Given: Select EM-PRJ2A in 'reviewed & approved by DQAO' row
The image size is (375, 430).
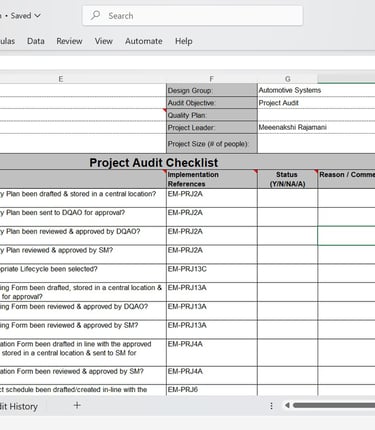Looking at the screenshot, I should 212,235.
